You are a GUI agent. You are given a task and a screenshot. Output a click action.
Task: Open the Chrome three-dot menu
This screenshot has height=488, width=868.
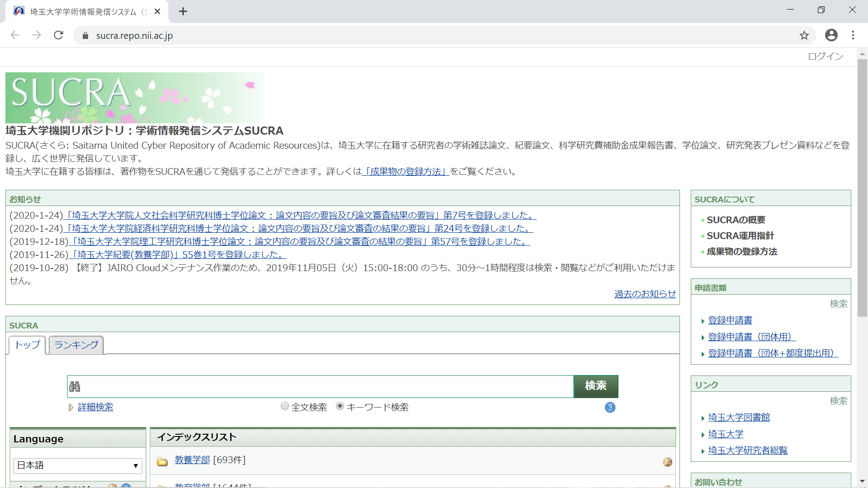[853, 35]
